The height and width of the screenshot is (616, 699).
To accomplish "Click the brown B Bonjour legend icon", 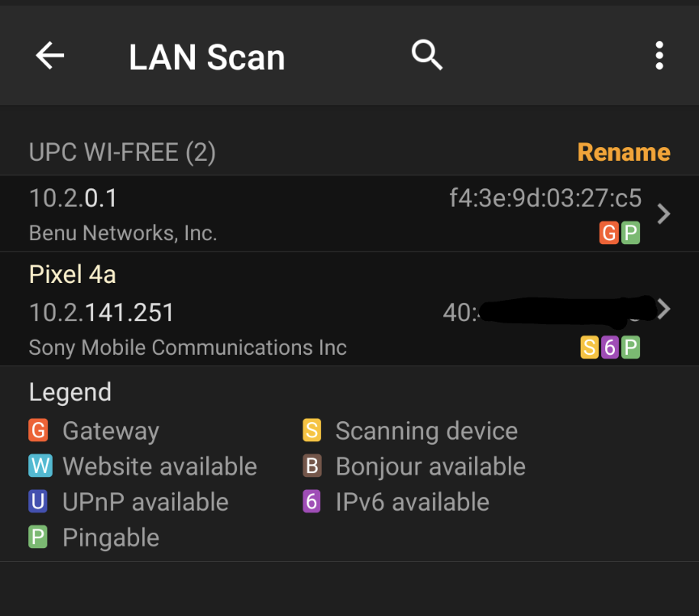I will [x=312, y=466].
